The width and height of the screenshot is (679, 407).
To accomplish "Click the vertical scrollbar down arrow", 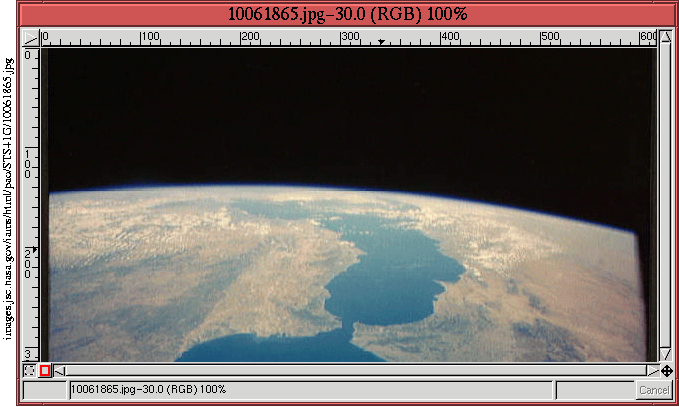I will 667,356.
